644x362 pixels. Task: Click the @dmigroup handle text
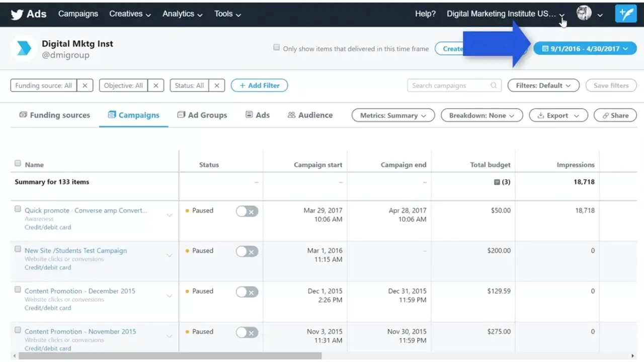click(66, 55)
